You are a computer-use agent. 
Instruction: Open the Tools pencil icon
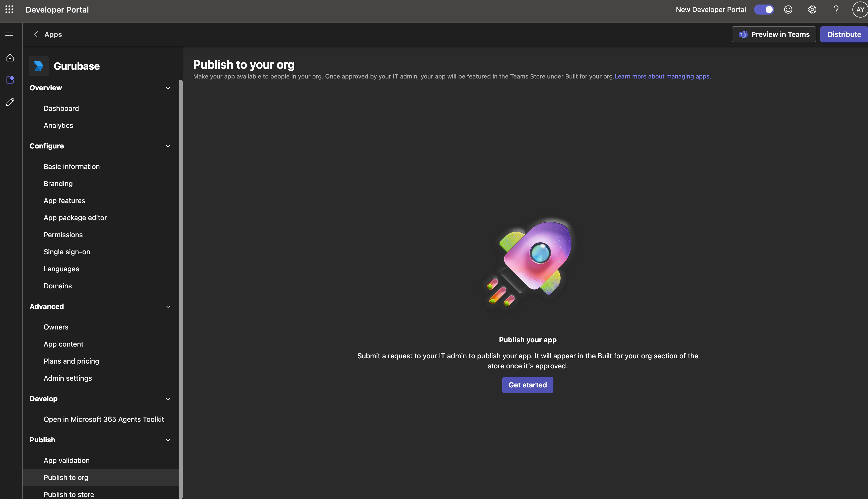pyautogui.click(x=10, y=102)
